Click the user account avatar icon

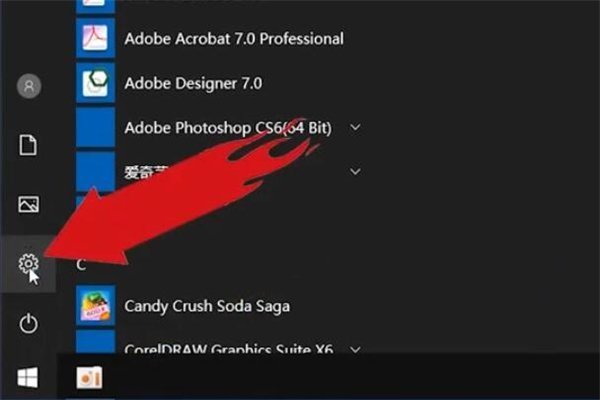coord(28,87)
